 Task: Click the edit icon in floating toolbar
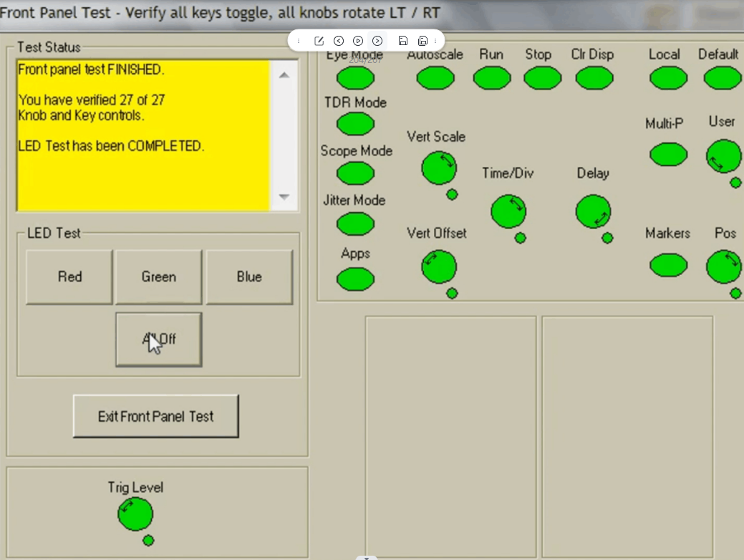(319, 41)
